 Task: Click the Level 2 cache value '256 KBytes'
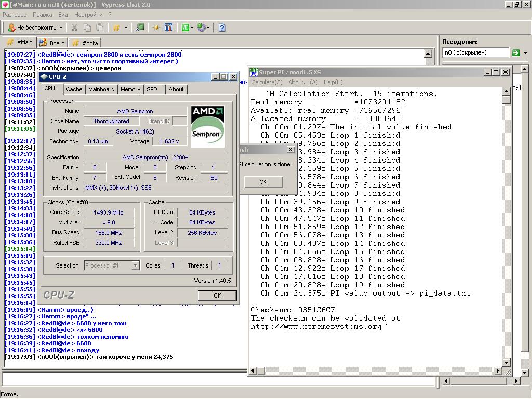coord(202,233)
